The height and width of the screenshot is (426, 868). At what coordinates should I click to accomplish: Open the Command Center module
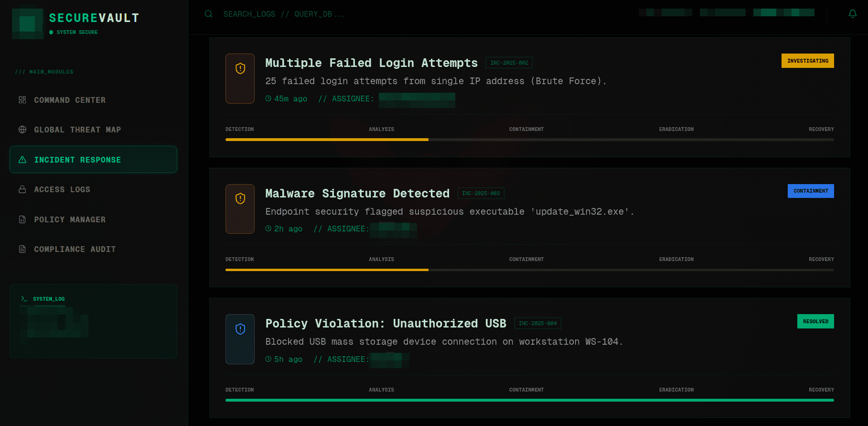(x=69, y=100)
